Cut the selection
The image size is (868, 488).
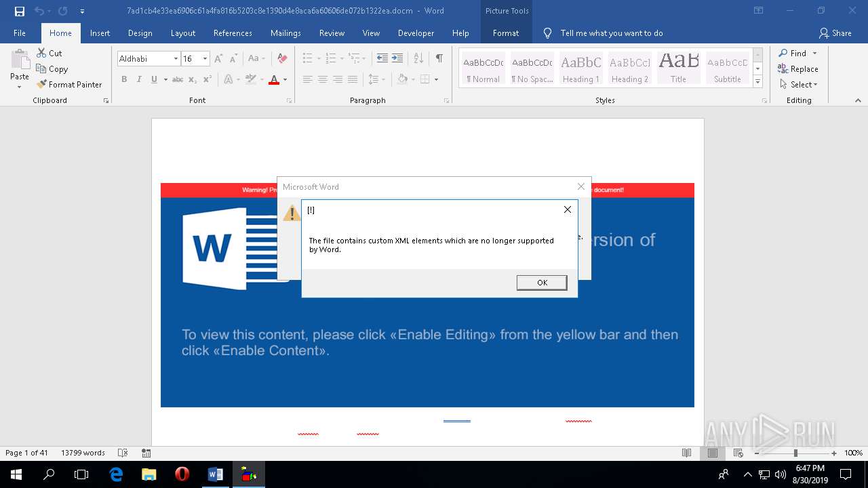coord(50,53)
